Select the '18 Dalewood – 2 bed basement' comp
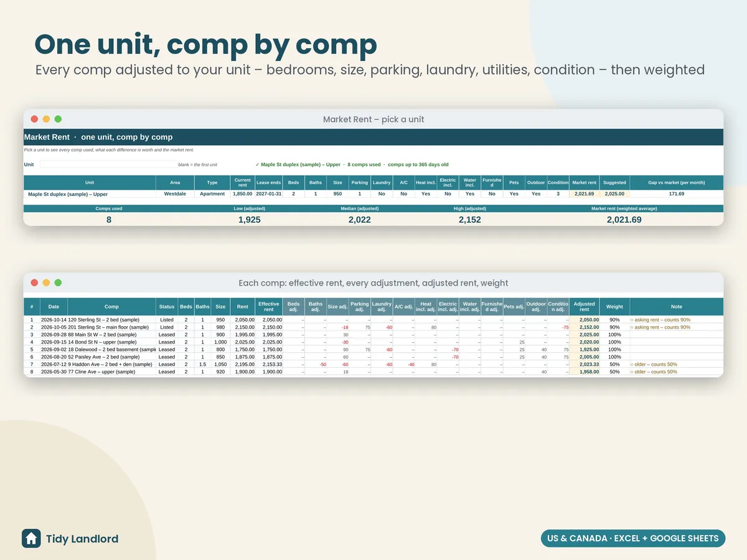This screenshot has height=560, width=747. 112,349
